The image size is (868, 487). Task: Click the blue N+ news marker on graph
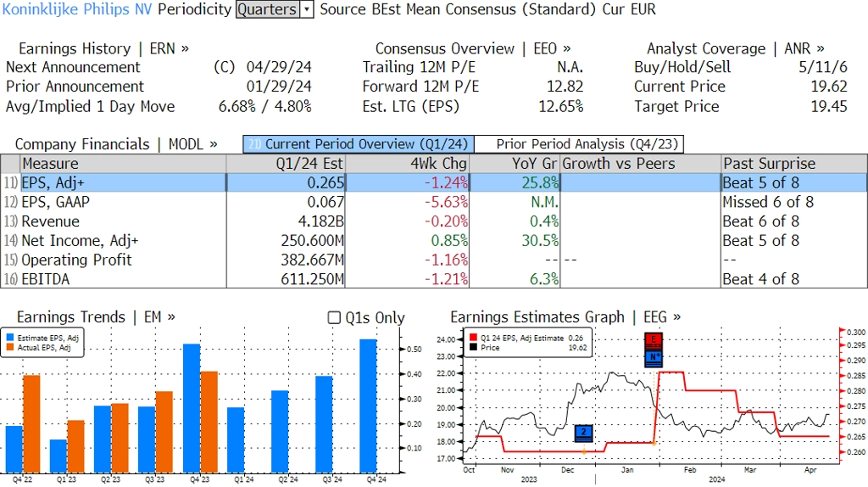pos(654,358)
